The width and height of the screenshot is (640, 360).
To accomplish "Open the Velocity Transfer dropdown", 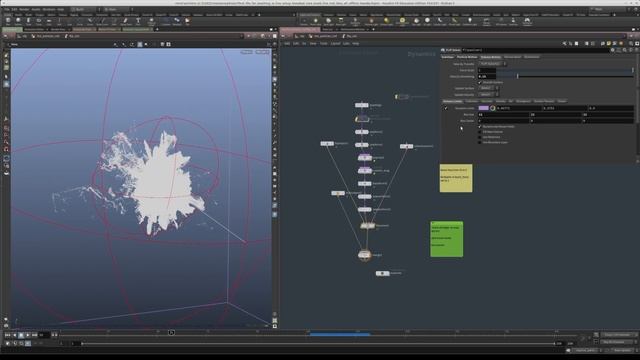I will click(x=492, y=64).
